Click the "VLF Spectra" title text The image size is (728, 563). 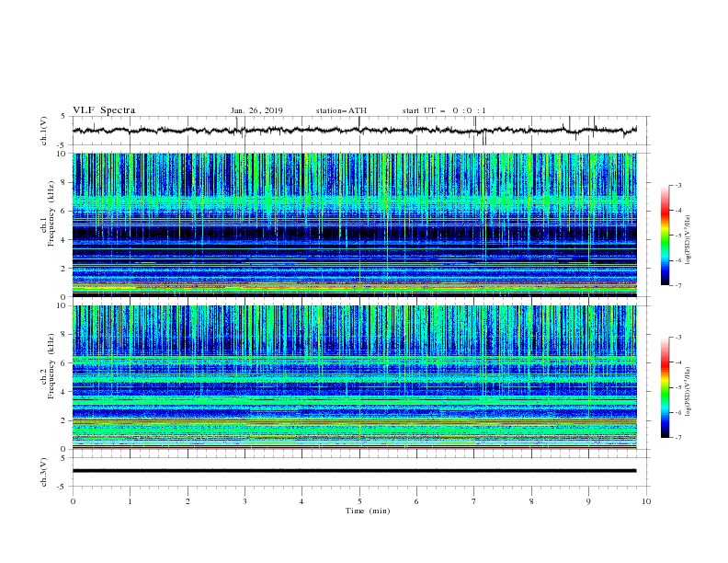coord(104,110)
